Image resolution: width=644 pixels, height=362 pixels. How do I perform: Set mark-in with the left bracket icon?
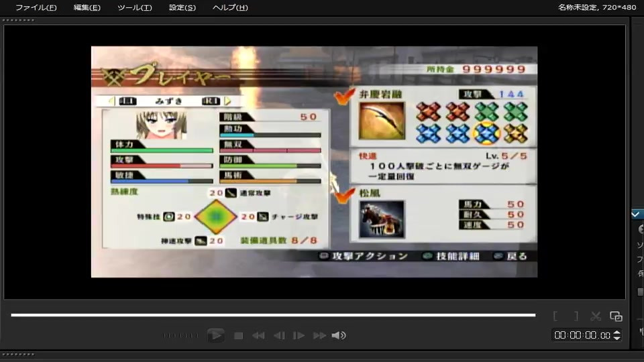coord(555,316)
